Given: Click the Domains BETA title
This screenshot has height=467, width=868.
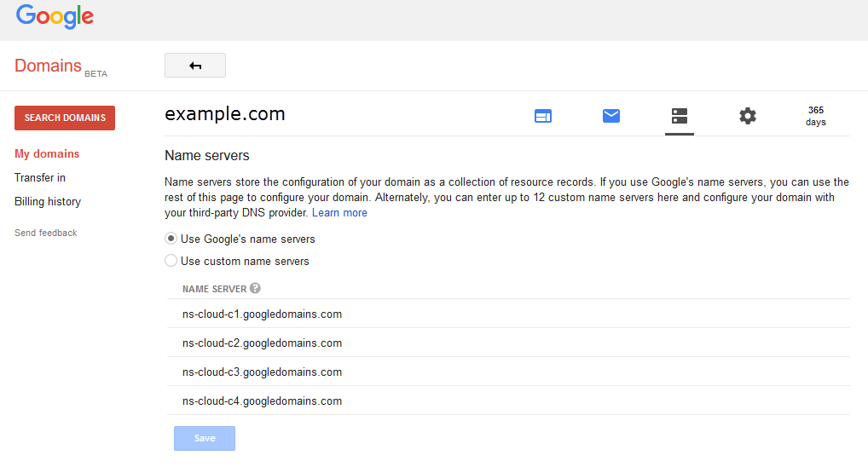Looking at the screenshot, I should click(60, 66).
